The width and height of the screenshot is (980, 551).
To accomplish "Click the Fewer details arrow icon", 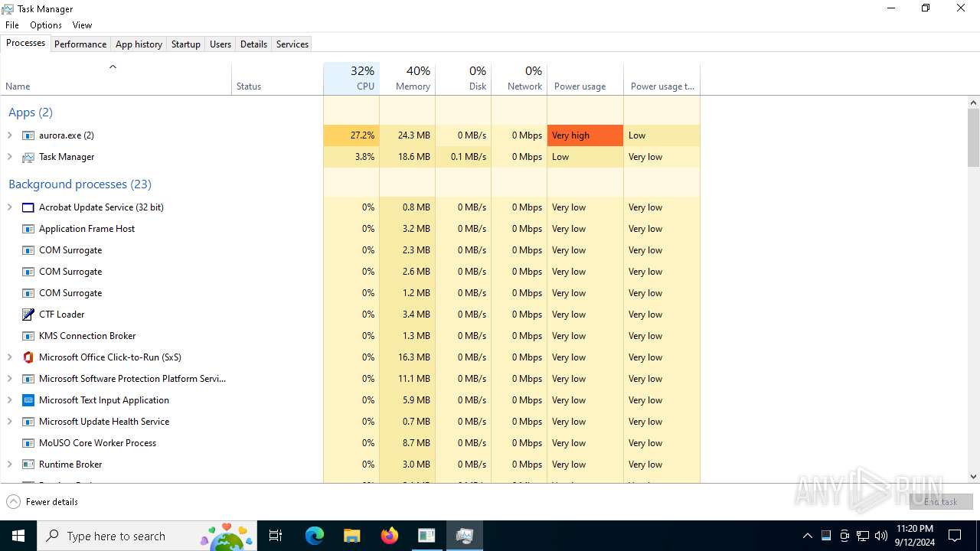I will point(13,502).
